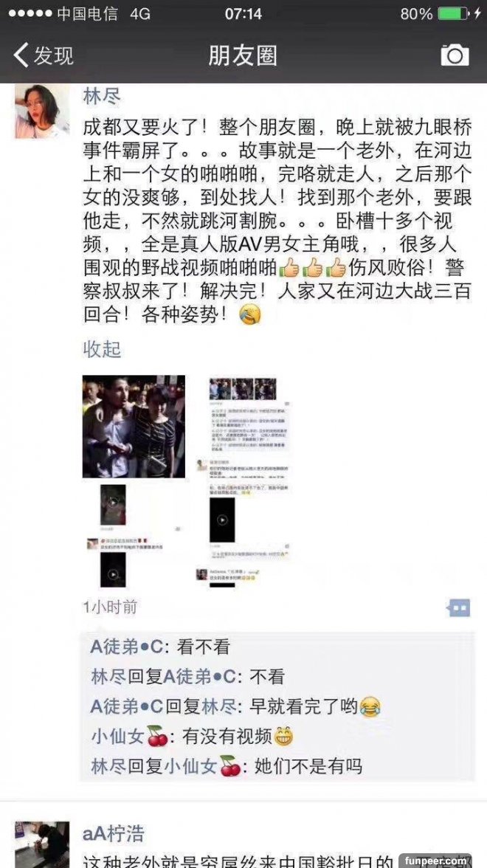Go back to 发现 with the back arrow
This screenshot has width=487, height=868.
click(21, 55)
